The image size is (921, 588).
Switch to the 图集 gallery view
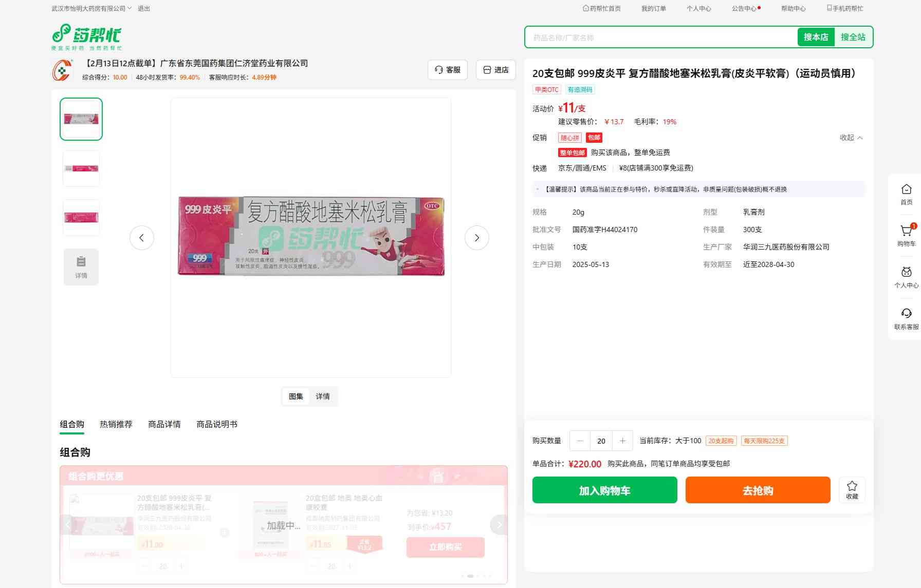click(x=296, y=396)
